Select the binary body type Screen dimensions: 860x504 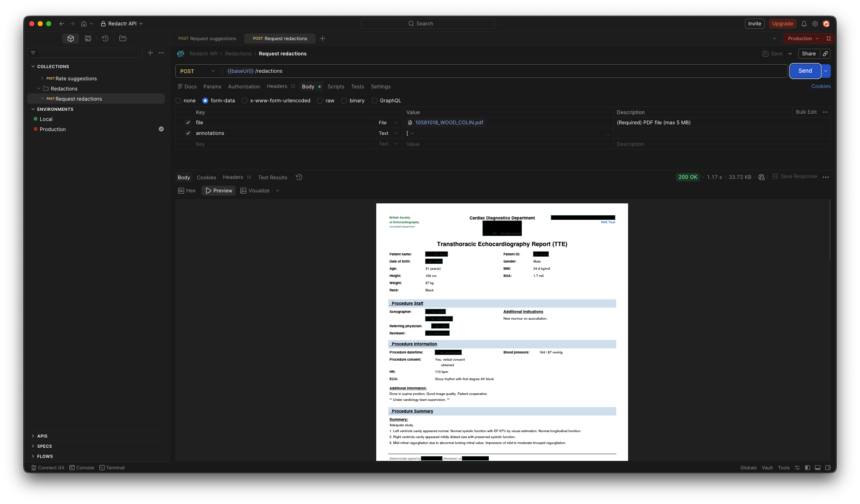tap(344, 101)
